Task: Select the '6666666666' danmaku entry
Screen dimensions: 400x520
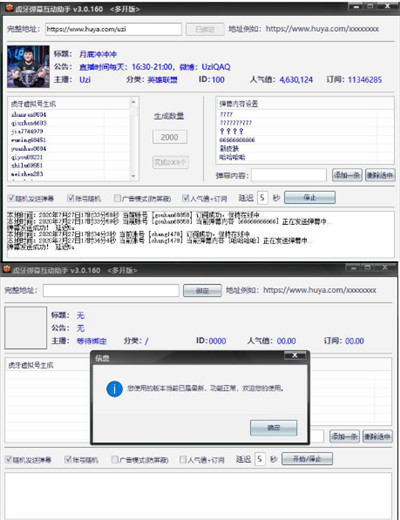Action: click(x=237, y=140)
